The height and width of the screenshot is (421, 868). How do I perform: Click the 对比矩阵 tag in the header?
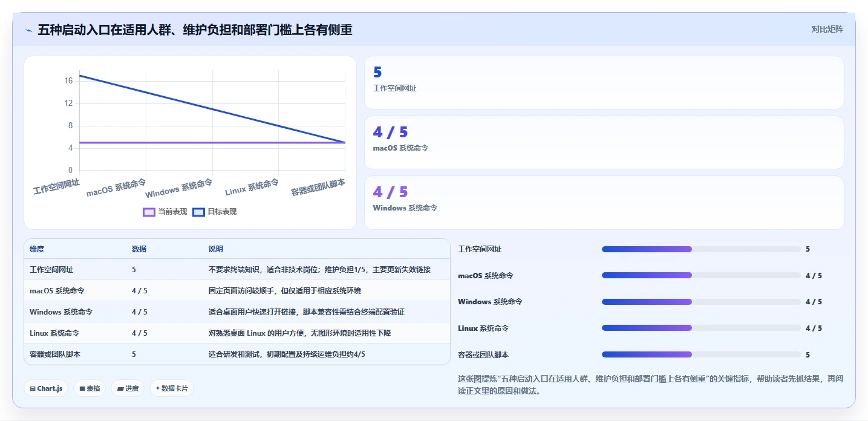[827, 29]
